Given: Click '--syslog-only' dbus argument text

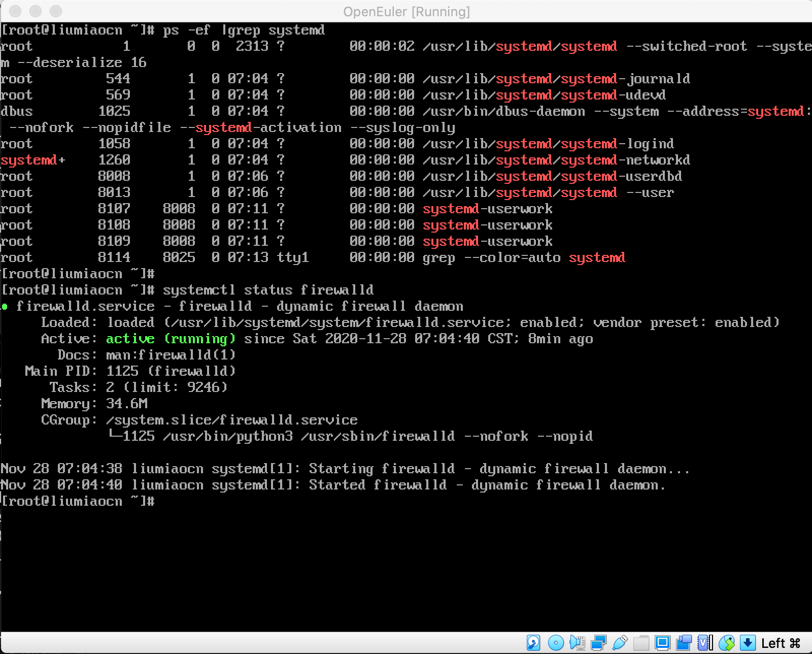Looking at the screenshot, I should coord(402,127).
